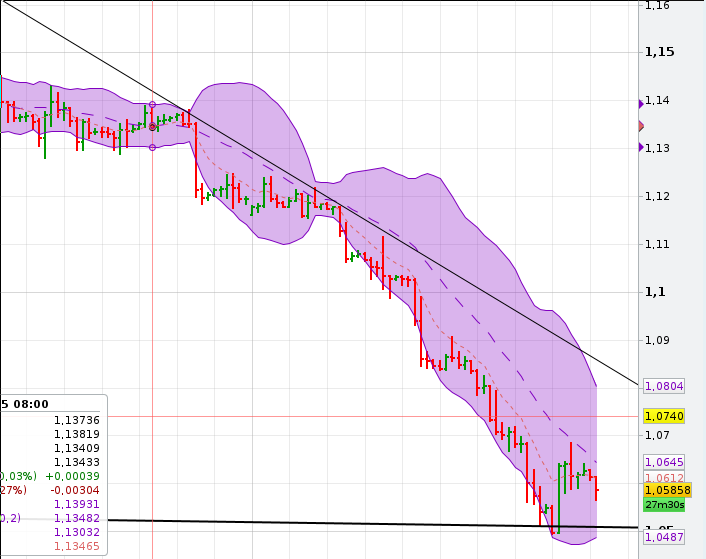This screenshot has width=706, height=559.
Task: Click the 1,0804 upper band price label
Action: [x=664, y=386]
